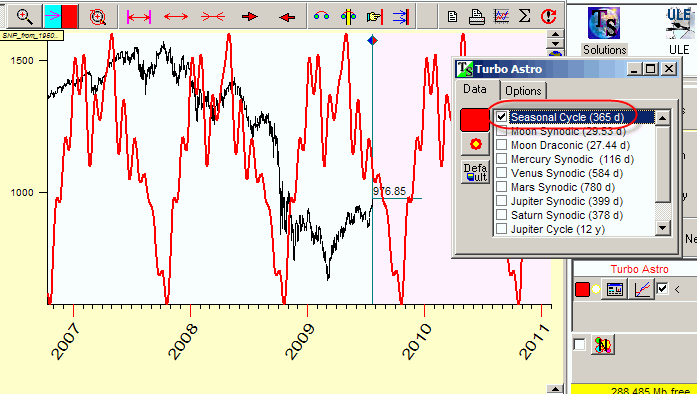Switch to the Options tab
The image size is (697, 394).
[523, 91]
